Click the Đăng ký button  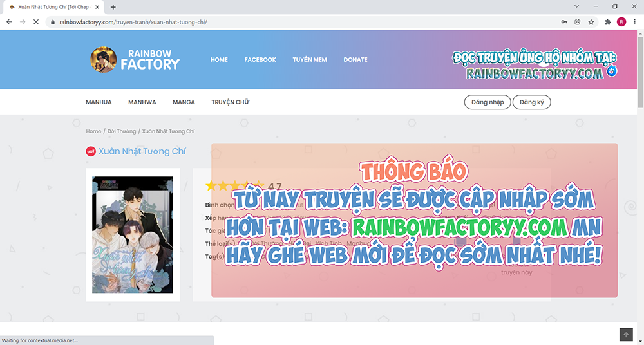(x=531, y=102)
